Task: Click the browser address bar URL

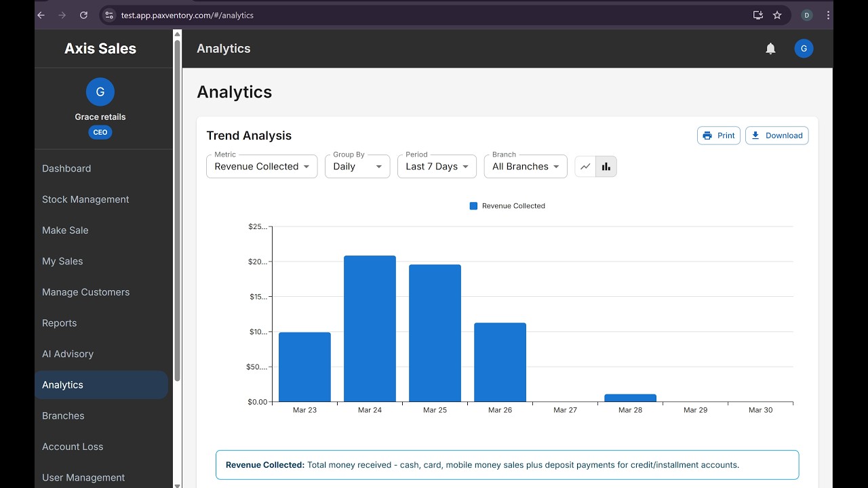Action: 187,15
